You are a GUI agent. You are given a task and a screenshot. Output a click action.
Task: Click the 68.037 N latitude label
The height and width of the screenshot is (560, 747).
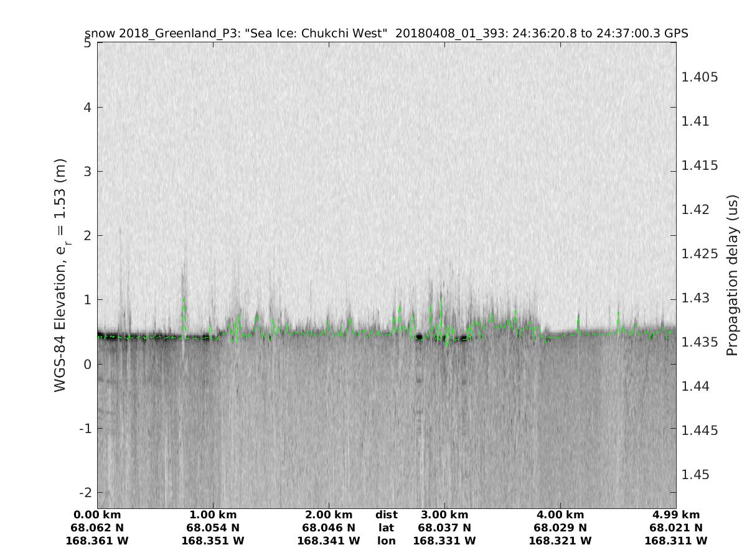(444, 528)
